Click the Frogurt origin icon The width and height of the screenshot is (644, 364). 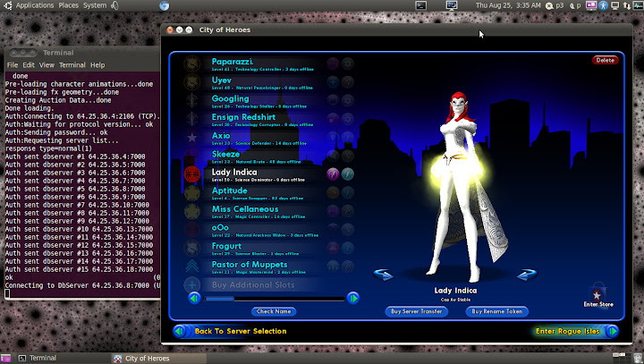point(333,248)
